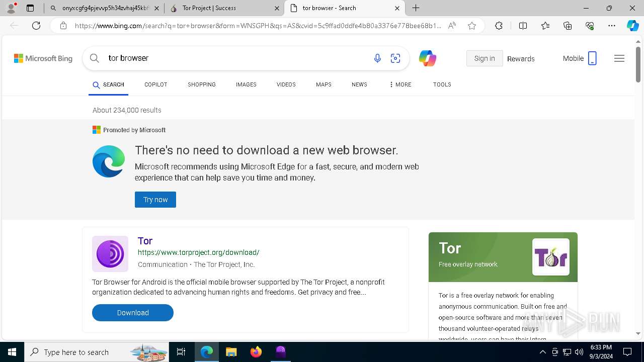Switch to NEWS results
This screenshot has height=362, width=644.
click(359, 84)
